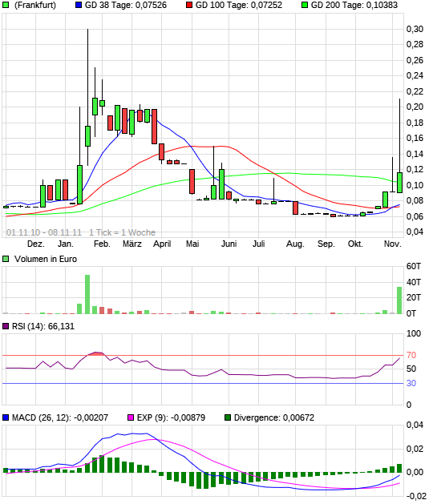The height and width of the screenshot is (504, 437).
Task: Click the red GD 100 Tage legend swatch
Action: pyautogui.click(x=189, y=5)
